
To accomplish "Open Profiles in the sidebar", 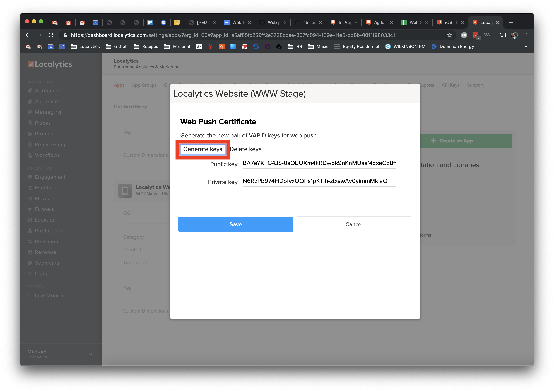I will (40, 134).
